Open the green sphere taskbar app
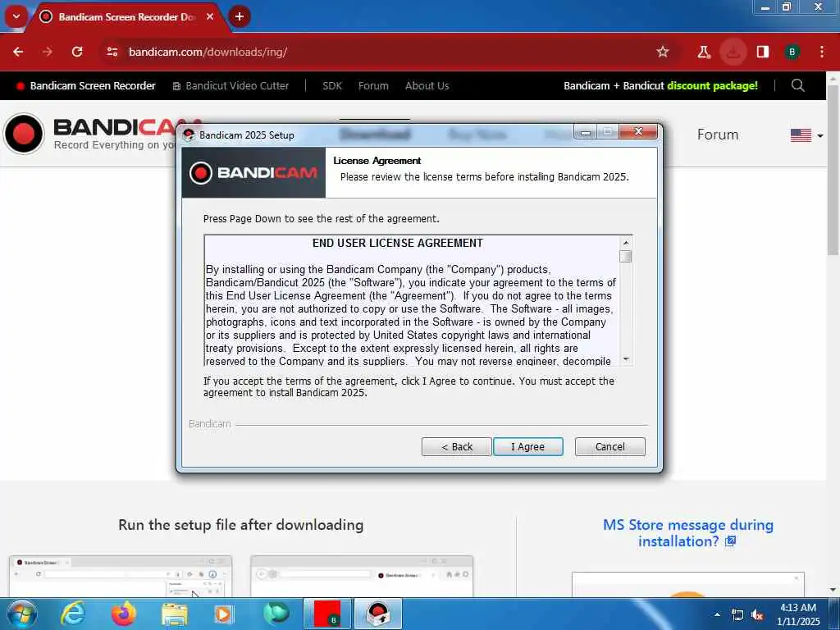840x630 pixels. tap(276, 614)
